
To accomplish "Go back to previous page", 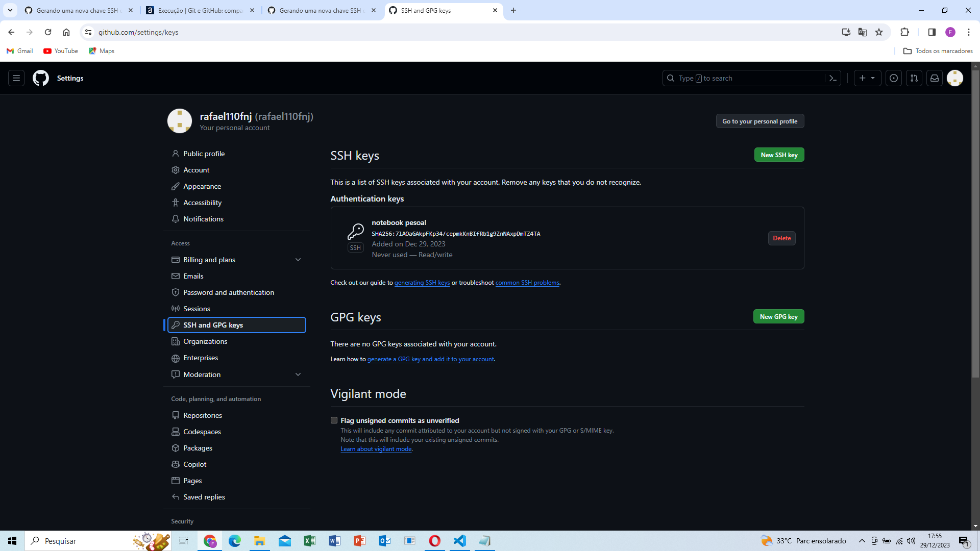I will point(11,32).
